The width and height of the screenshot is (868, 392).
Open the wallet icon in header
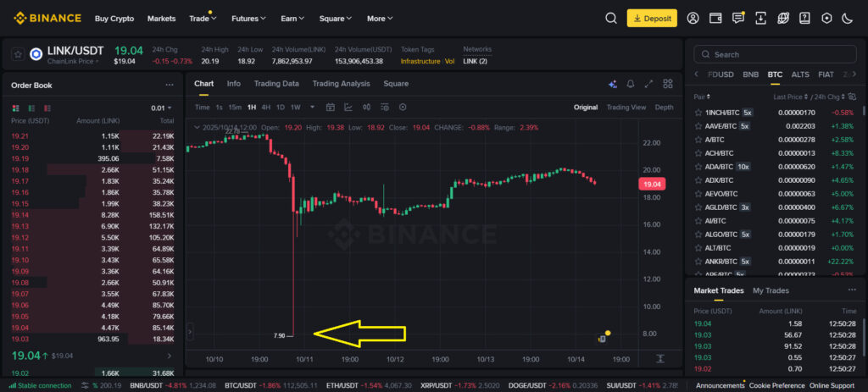point(715,18)
